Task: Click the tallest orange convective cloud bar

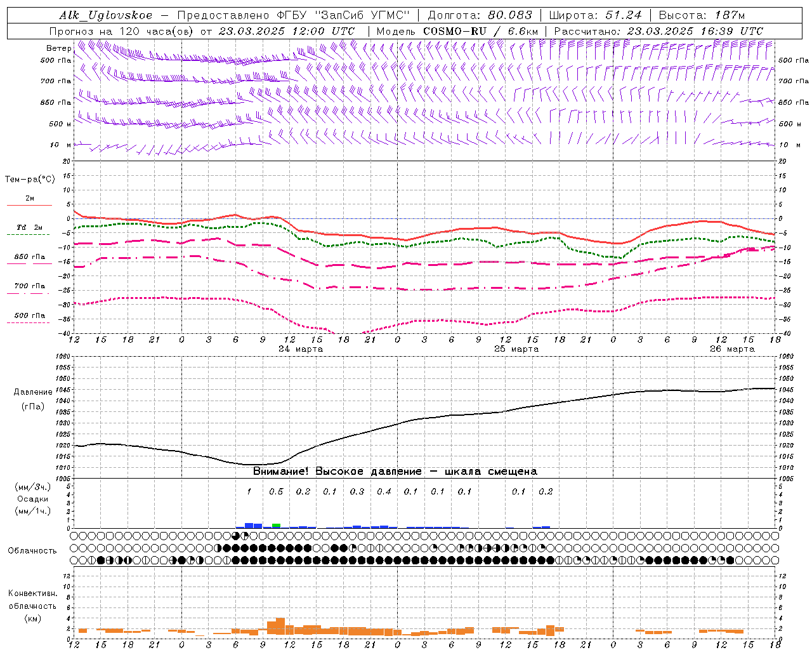Action: [x=280, y=627]
